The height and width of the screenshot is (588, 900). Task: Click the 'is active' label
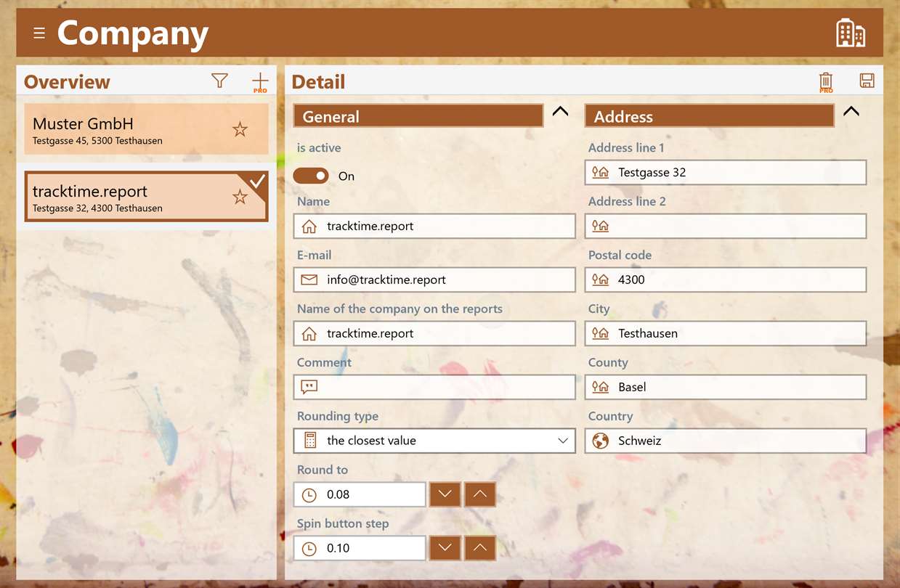(319, 147)
